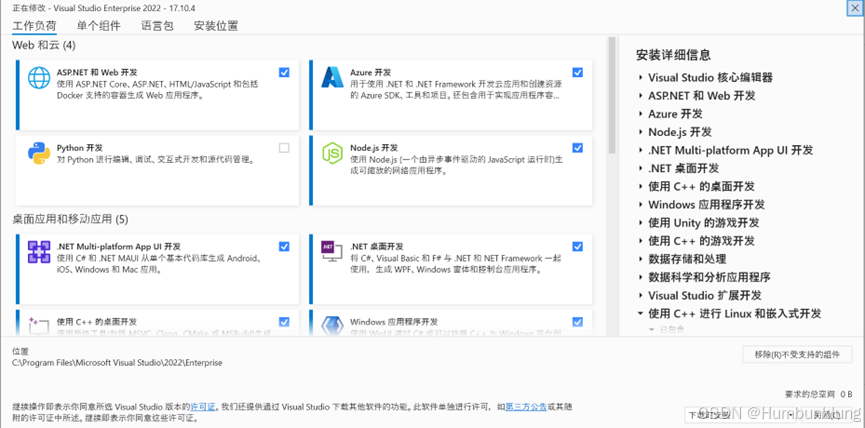Image resolution: width=865 pixels, height=428 pixels.
Task: Expand Node.js 开发 in install details
Action: [640, 132]
